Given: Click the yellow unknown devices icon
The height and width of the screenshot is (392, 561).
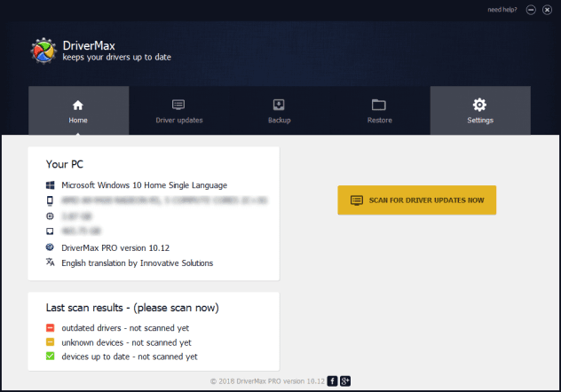Looking at the screenshot, I should (x=50, y=342).
